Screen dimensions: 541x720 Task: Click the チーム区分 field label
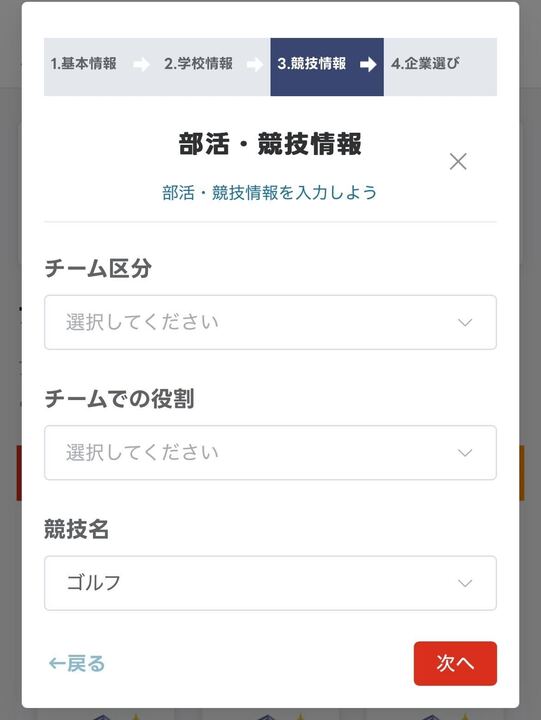[98, 268]
